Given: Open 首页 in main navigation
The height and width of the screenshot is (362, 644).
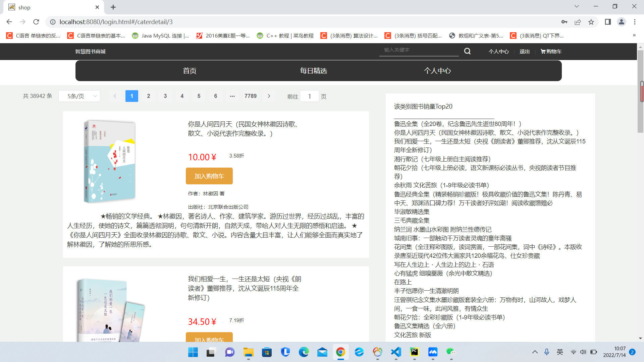Looking at the screenshot, I should (190, 71).
